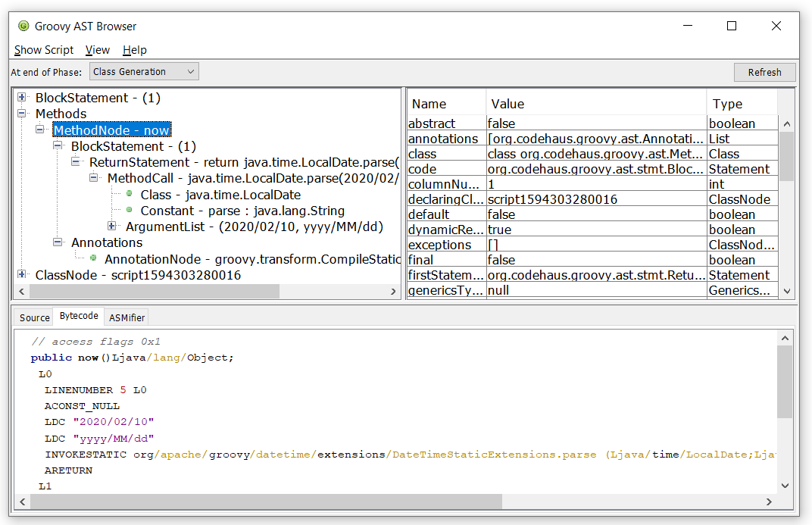Collapse the Methods tree node

[22, 114]
